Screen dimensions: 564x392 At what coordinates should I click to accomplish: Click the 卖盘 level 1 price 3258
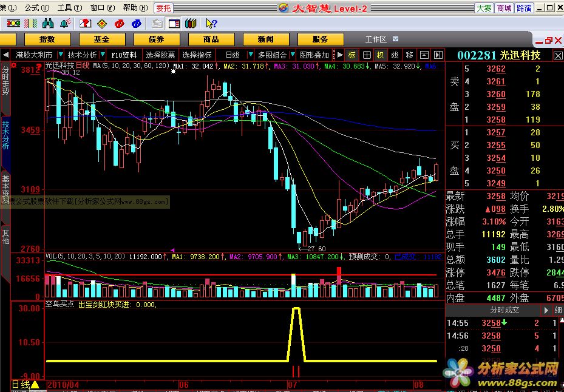tap(496, 120)
